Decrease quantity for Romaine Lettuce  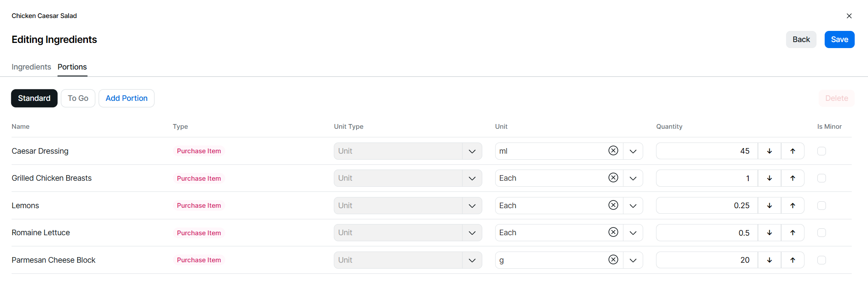(769, 233)
